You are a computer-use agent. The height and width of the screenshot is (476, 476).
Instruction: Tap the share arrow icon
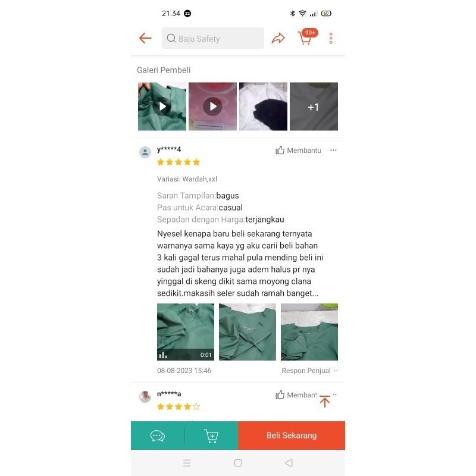tap(278, 38)
